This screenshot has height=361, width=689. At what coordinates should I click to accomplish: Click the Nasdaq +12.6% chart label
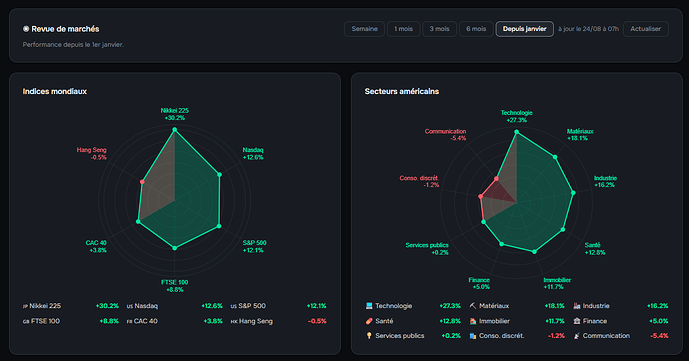point(253,154)
